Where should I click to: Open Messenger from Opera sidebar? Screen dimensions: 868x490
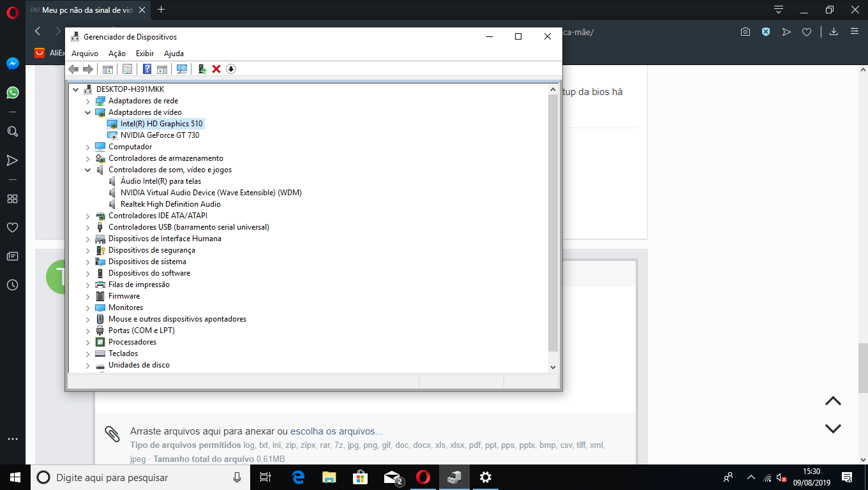pyautogui.click(x=12, y=64)
